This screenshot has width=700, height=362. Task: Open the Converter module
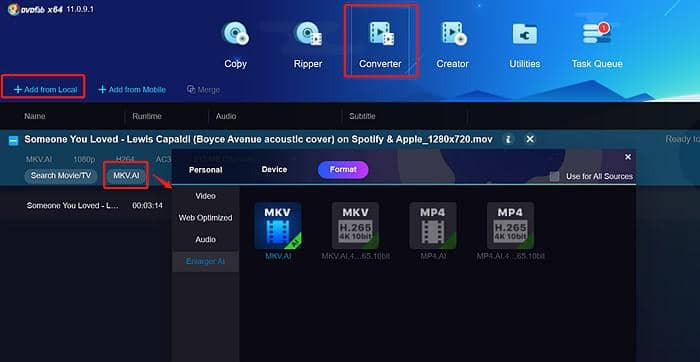point(380,46)
